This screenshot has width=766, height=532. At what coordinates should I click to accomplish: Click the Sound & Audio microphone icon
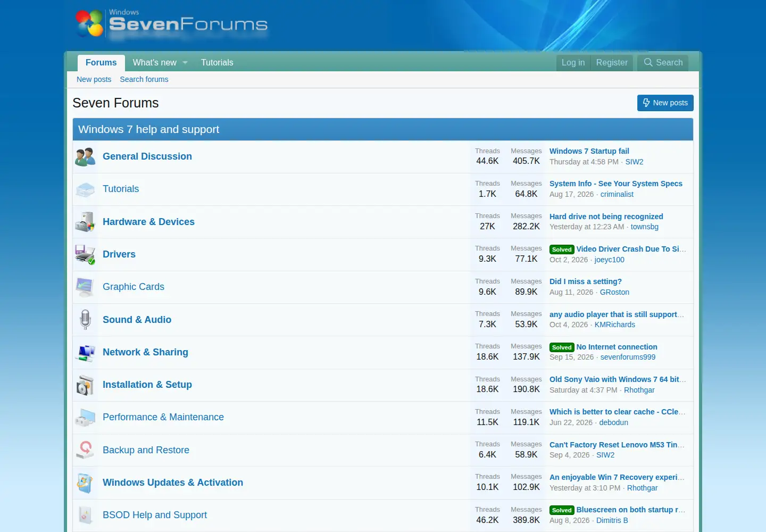[x=85, y=320]
